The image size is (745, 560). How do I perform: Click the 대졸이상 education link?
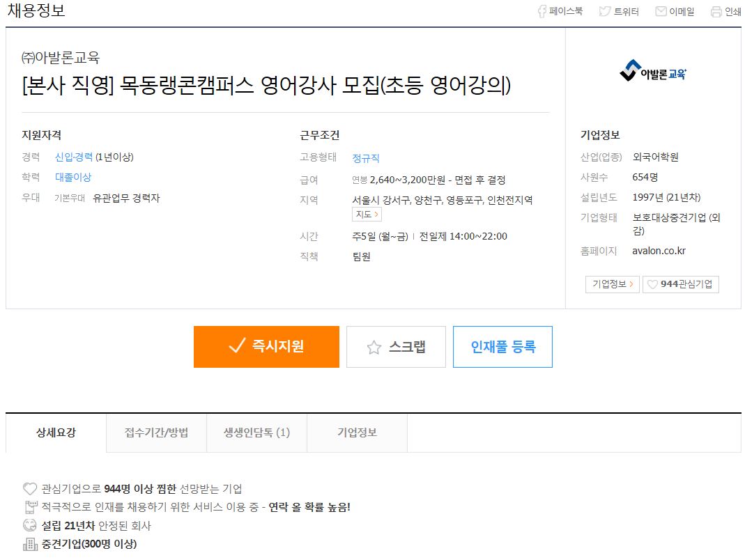click(x=73, y=177)
